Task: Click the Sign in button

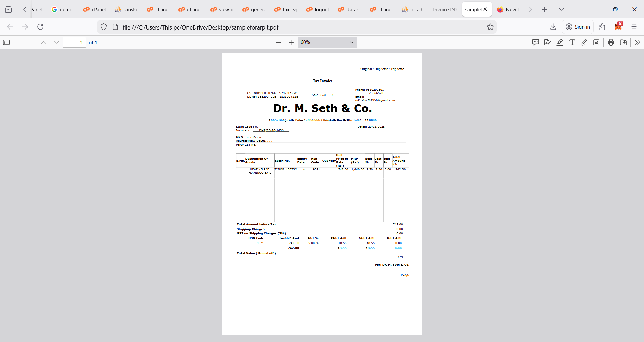Action: [x=578, y=27]
